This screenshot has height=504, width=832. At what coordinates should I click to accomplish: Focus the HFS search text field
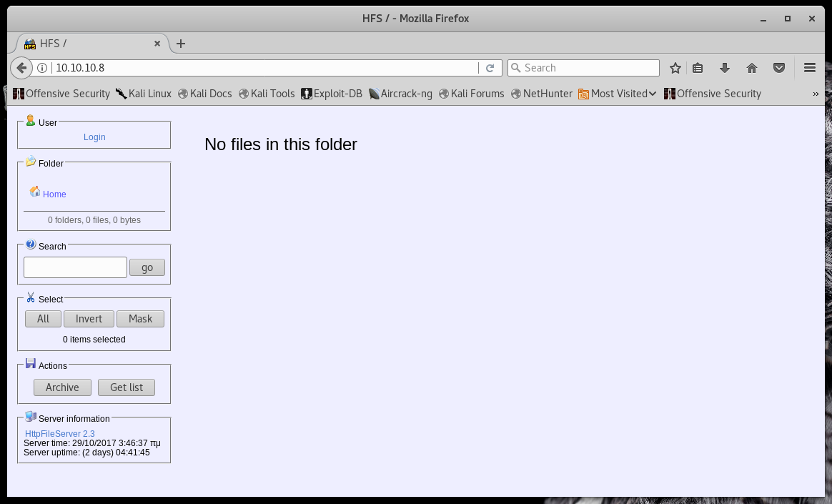click(x=75, y=267)
